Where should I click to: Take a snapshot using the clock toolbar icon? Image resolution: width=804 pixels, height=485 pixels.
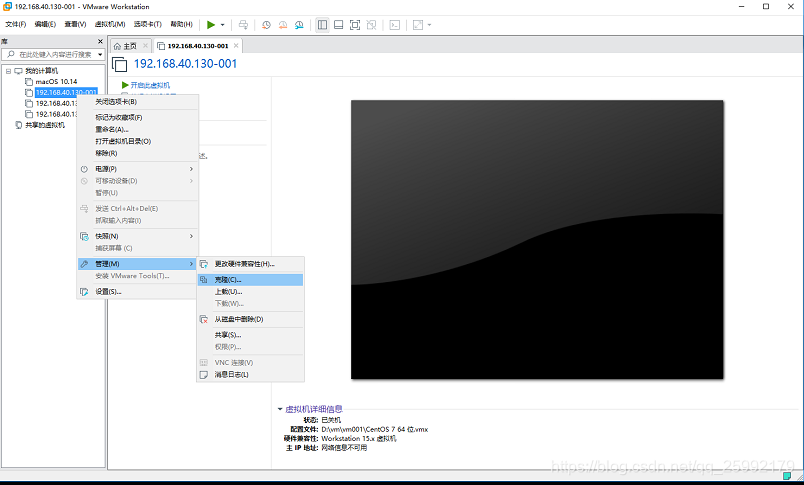(266, 25)
